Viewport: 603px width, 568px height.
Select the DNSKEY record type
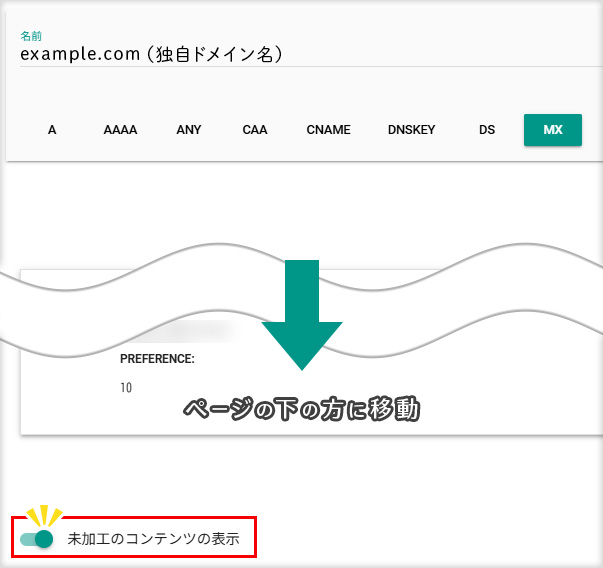411,130
